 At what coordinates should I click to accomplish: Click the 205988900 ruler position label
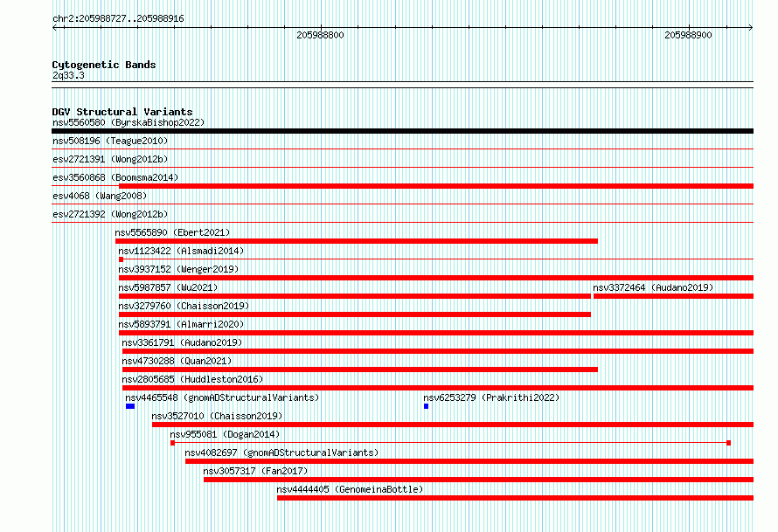[x=688, y=35]
